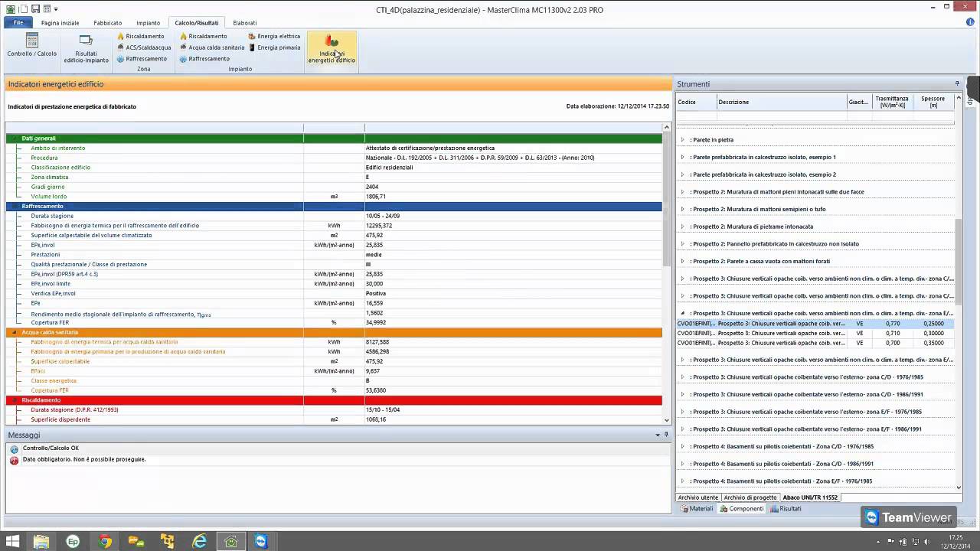Switch to Risultati bottom tab
980x551 pixels.
point(786,508)
